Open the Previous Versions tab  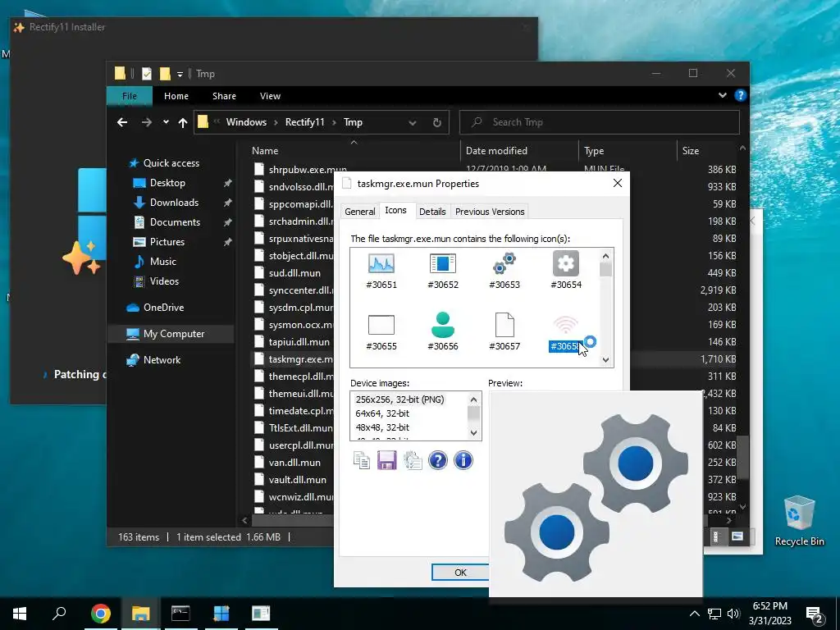[x=490, y=212]
